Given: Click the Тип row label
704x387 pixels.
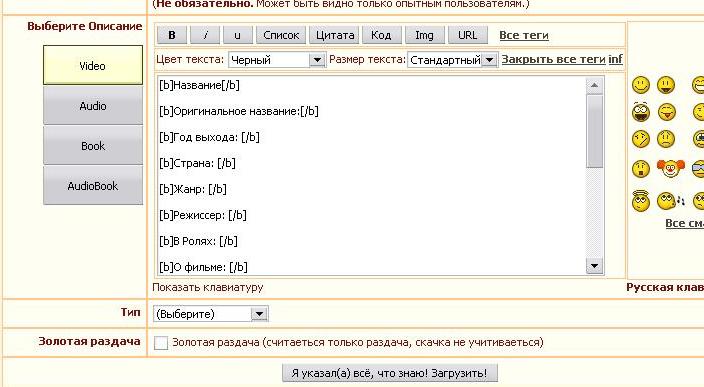Looking at the screenshot, I should [x=130, y=312].
